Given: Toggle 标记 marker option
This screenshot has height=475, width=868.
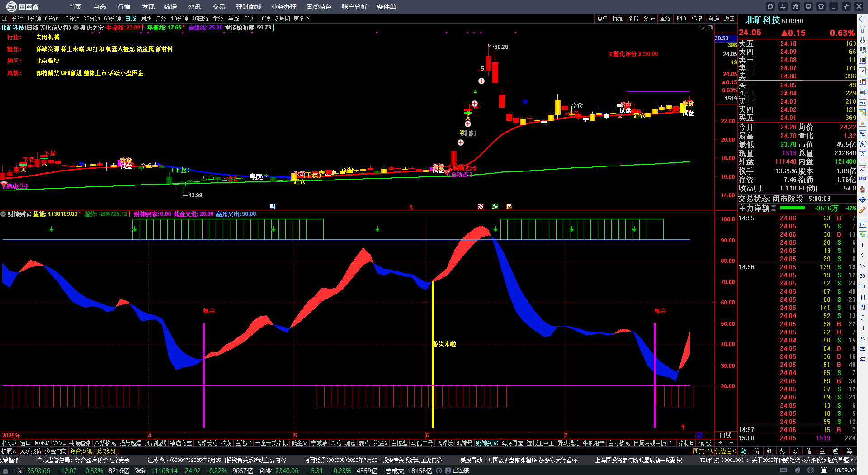Looking at the screenshot, I should 697,19.
